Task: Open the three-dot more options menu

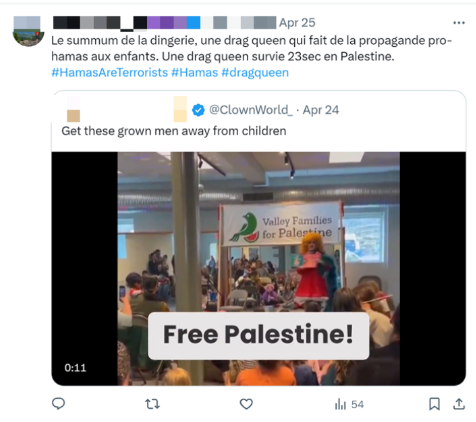Action: tap(459, 23)
